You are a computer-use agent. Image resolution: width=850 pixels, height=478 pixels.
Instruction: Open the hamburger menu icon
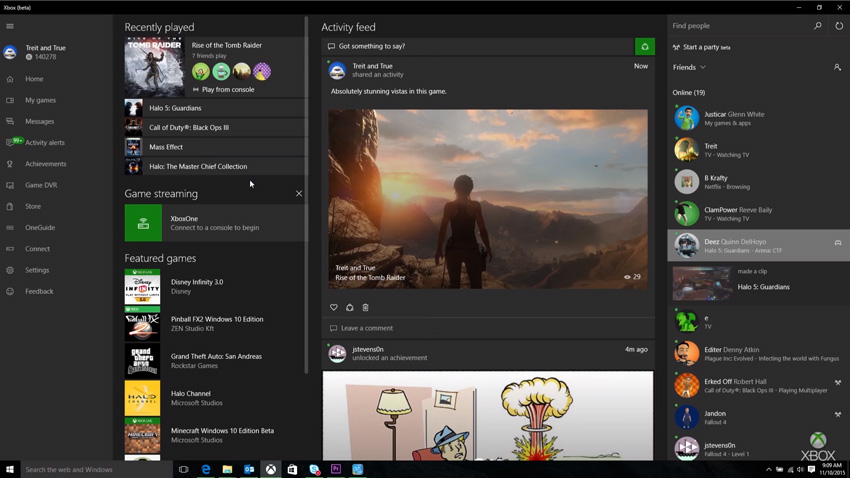pos(10,26)
